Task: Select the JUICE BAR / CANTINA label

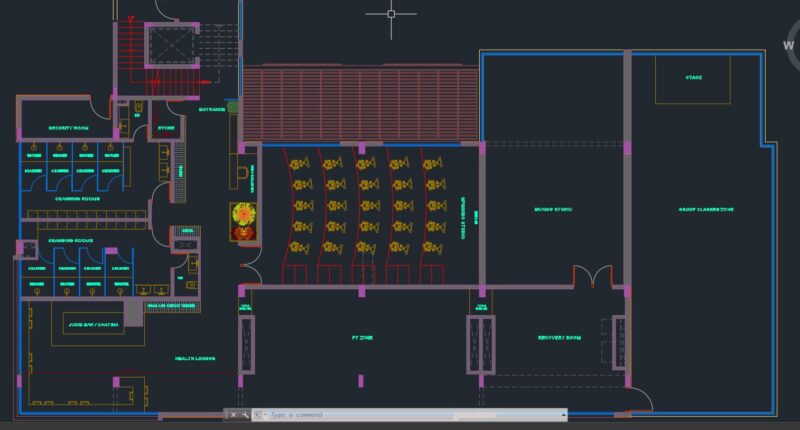Action: coord(93,324)
